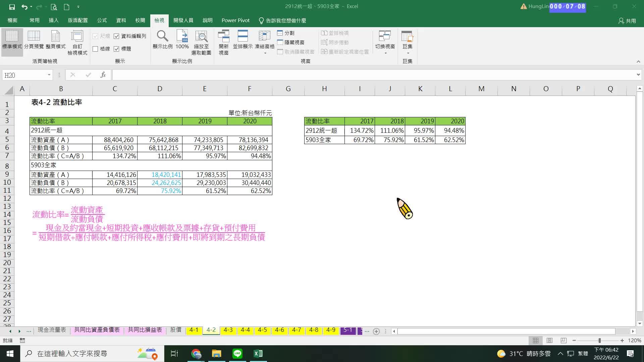The image size is (644, 362).
Task: Click 分割 split window
Action: [x=286, y=33]
